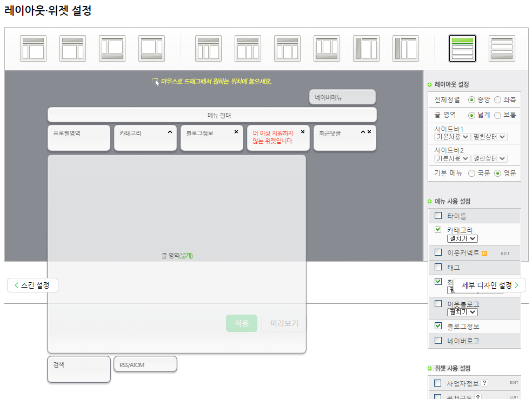Open 이웃블로그 펼치기 dropdown
The height and width of the screenshot is (399, 532).
(462, 312)
